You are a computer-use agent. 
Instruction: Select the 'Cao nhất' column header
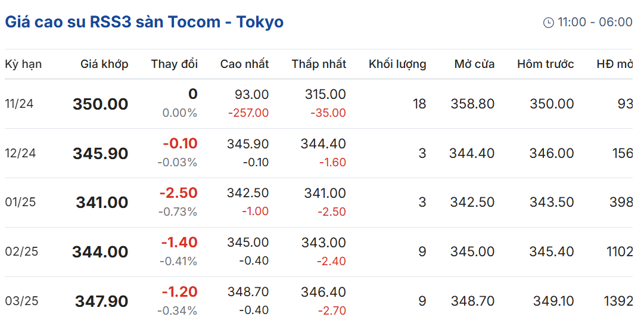pos(245,64)
